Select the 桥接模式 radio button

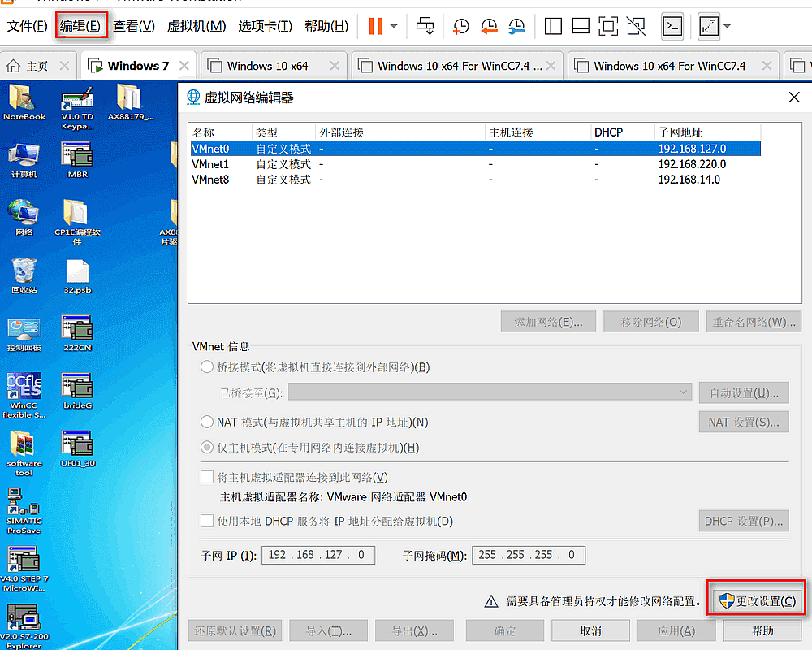(207, 367)
